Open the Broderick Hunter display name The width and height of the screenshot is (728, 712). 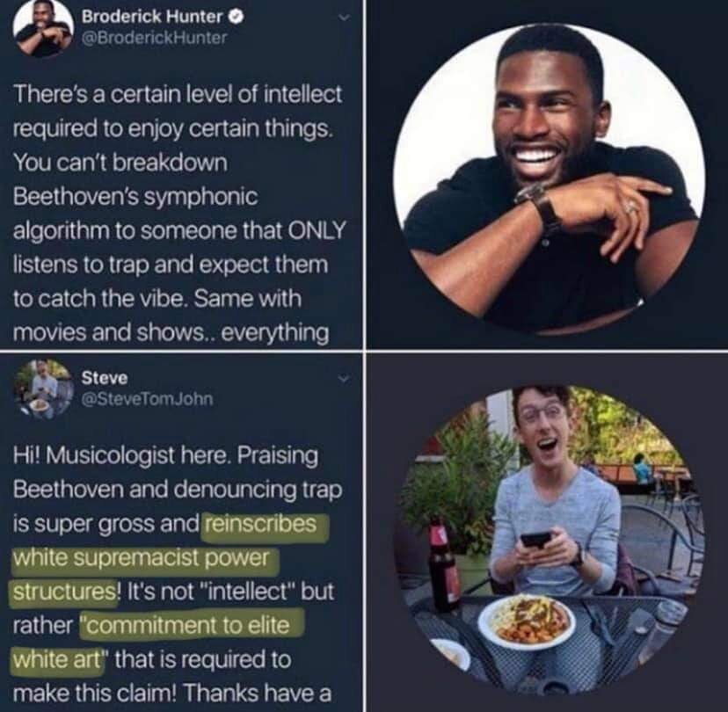click(152, 18)
